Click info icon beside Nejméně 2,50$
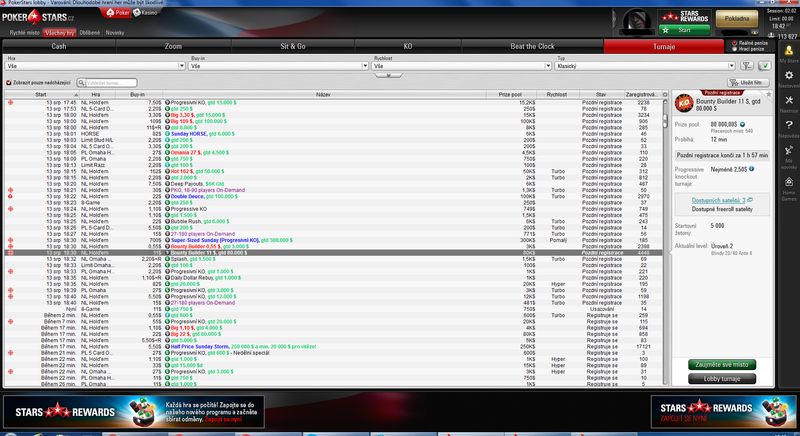The width and height of the screenshot is (800, 436). pyautogui.click(x=752, y=169)
